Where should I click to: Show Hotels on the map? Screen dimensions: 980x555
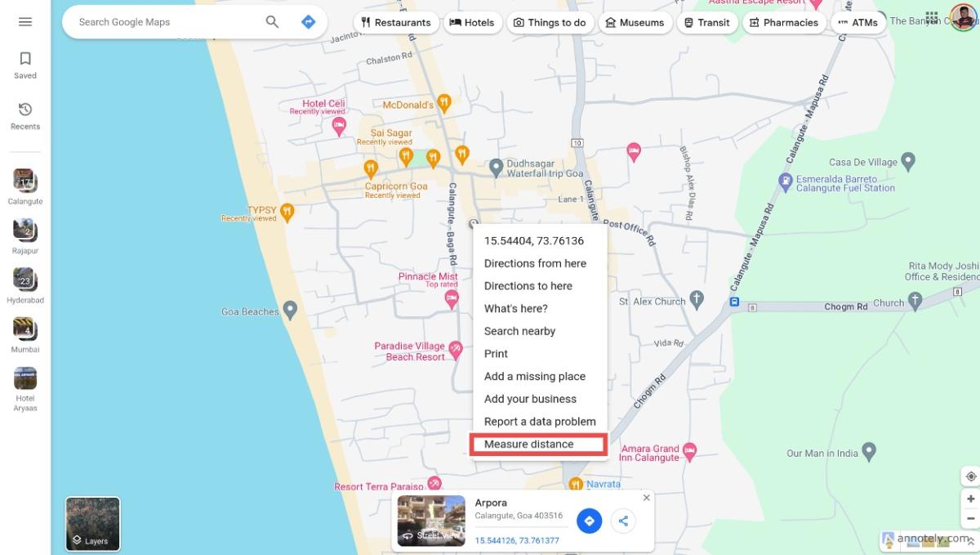point(473,22)
